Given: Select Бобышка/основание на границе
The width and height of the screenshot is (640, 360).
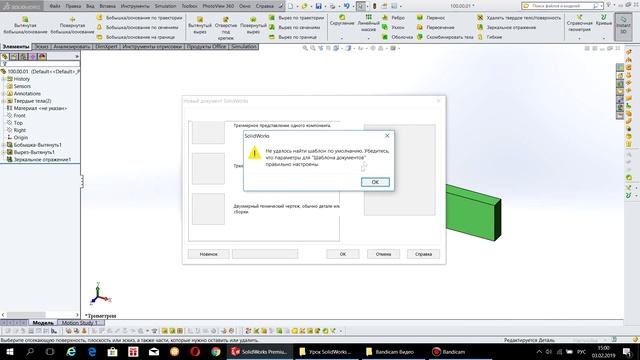Looking at the screenshot, I should click(x=136, y=37).
